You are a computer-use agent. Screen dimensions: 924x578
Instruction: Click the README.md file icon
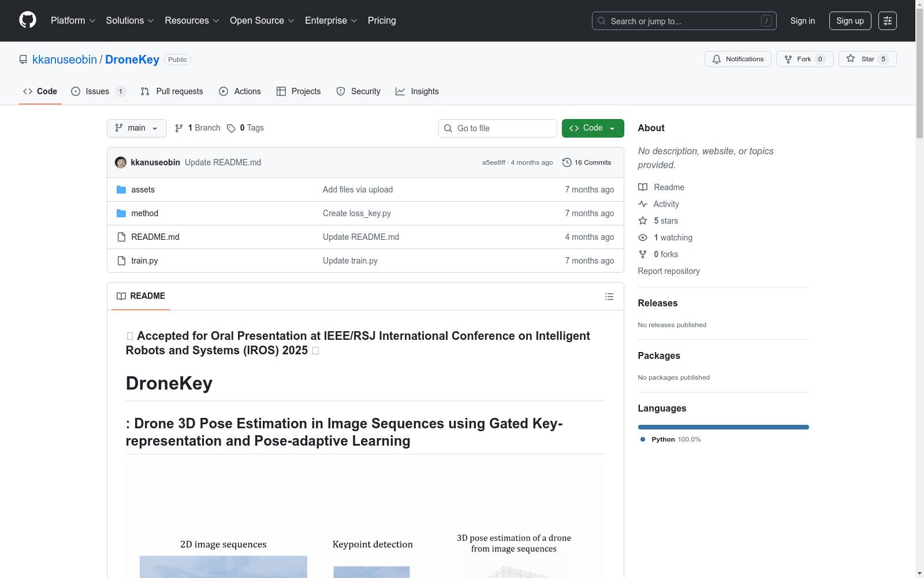pyautogui.click(x=121, y=237)
